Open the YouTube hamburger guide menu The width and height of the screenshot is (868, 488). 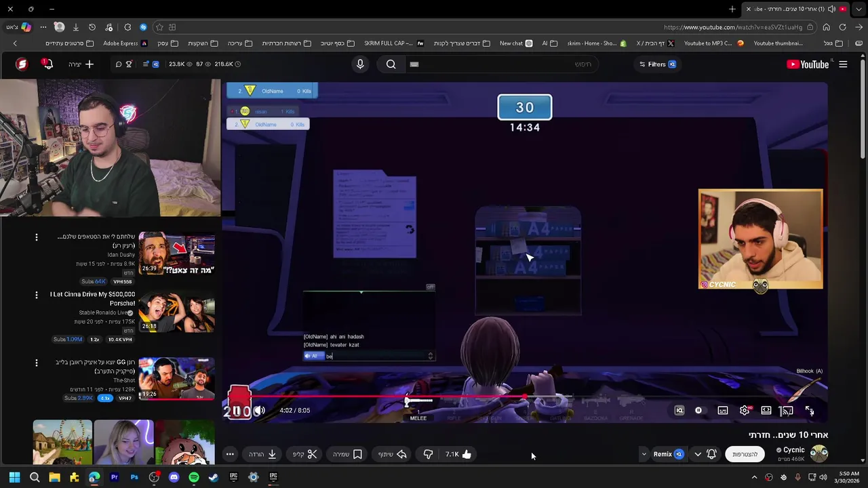point(843,64)
